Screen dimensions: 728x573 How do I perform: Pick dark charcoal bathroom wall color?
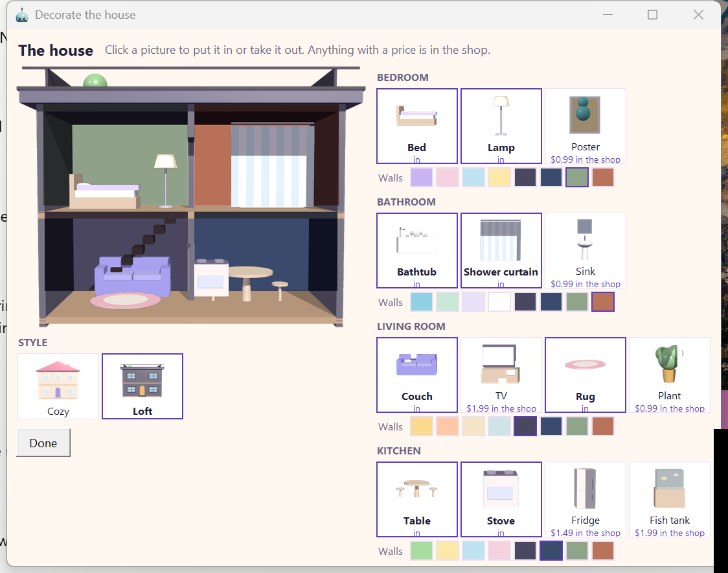tap(525, 302)
